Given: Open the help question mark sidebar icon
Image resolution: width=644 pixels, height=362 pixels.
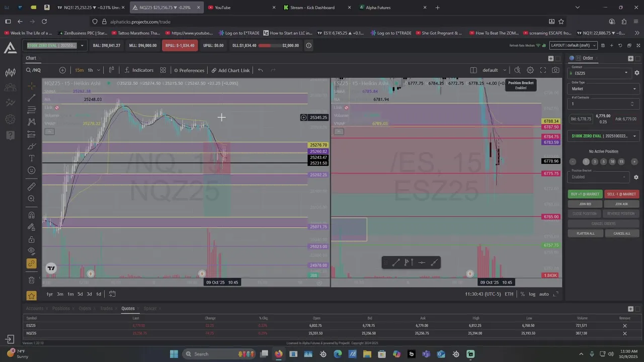Looking at the screenshot, I should pyautogui.click(x=10, y=135).
